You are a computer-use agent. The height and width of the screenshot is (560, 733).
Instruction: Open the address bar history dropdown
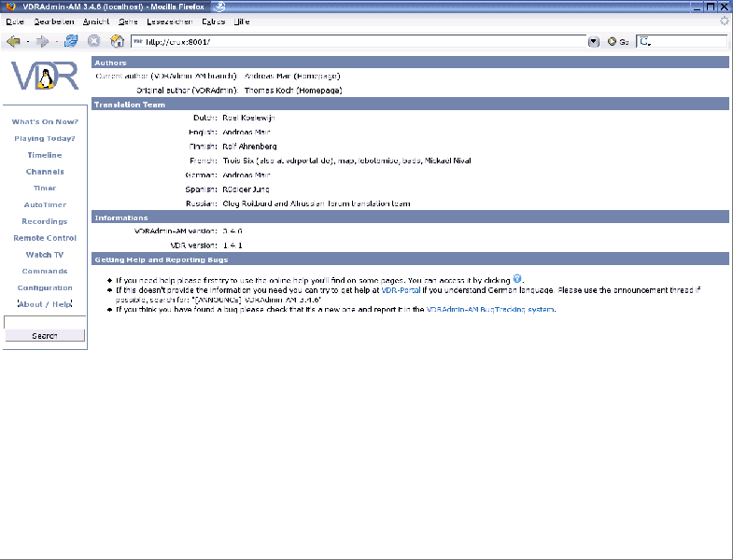pyautogui.click(x=594, y=41)
